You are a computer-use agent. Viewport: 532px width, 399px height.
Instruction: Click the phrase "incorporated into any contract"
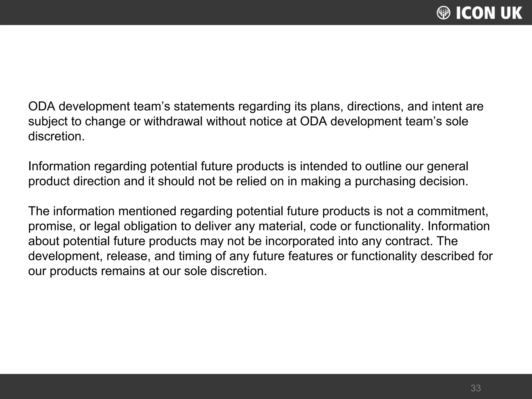tap(349, 241)
